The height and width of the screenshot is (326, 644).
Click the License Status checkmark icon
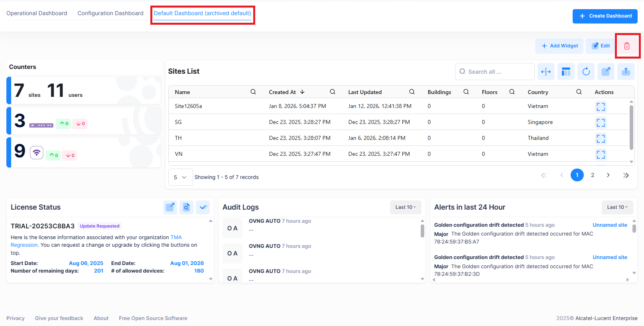pos(203,207)
